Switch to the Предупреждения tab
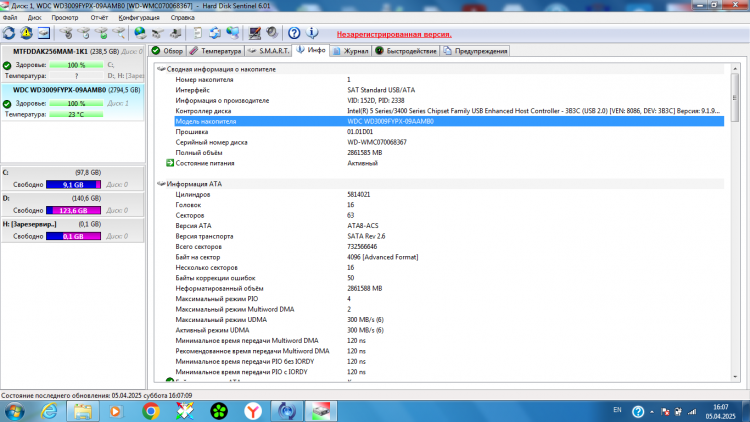The image size is (750, 422). tap(475, 51)
